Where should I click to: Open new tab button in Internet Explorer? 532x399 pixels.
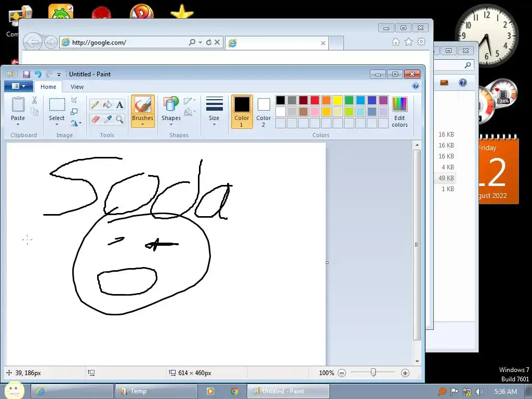(x=336, y=43)
